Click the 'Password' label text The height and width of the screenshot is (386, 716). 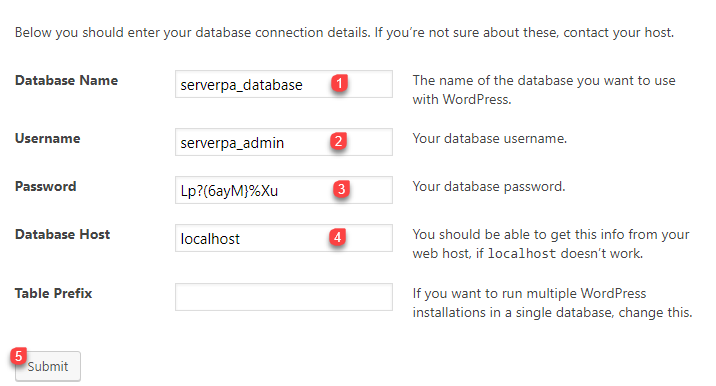coord(46,186)
